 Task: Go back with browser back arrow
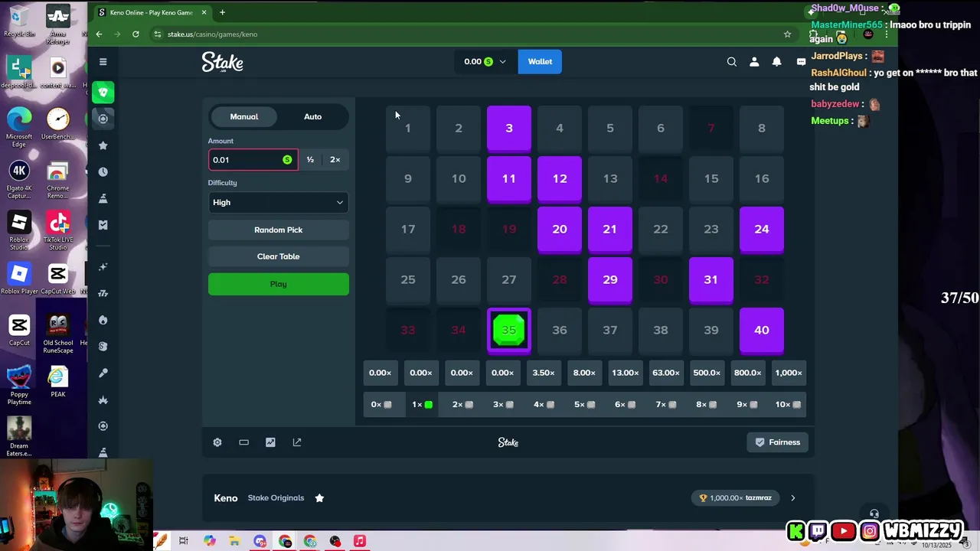99,34
